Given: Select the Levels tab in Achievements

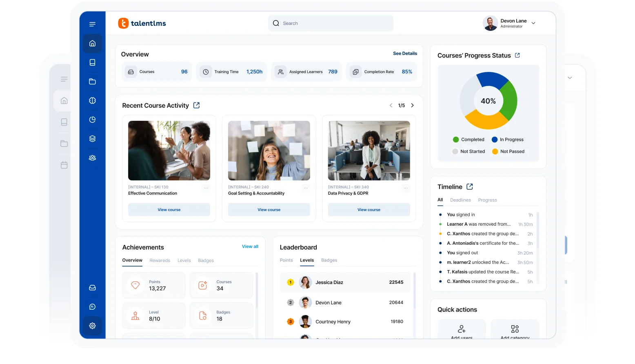Looking at the screenshot, I should tap(184, 260).
